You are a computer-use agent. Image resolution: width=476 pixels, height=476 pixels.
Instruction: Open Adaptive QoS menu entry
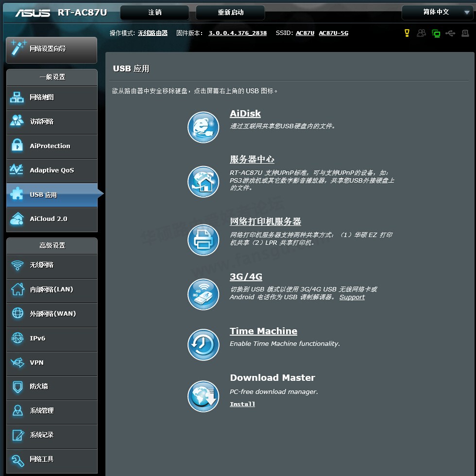coord(52,170)
